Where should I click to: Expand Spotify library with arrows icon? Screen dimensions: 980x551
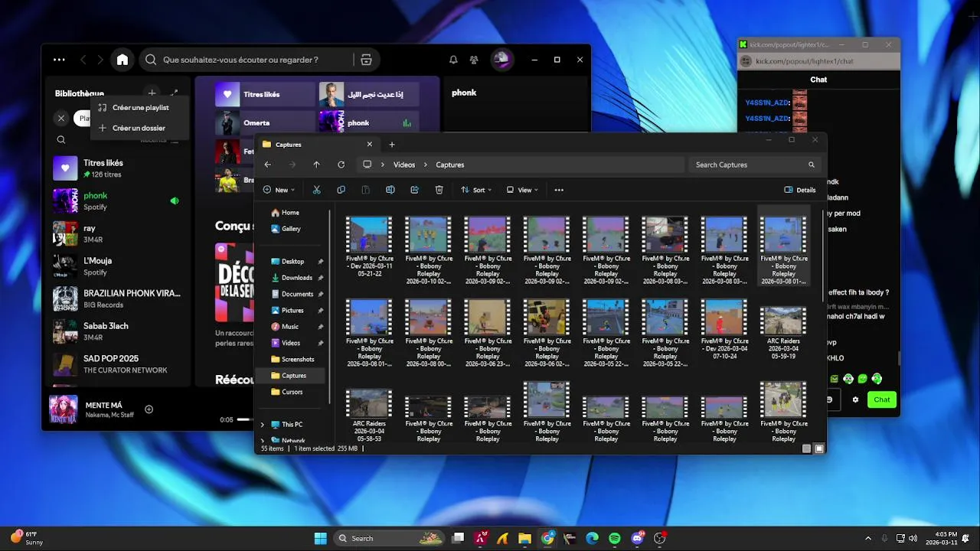[x=174, y=93]
